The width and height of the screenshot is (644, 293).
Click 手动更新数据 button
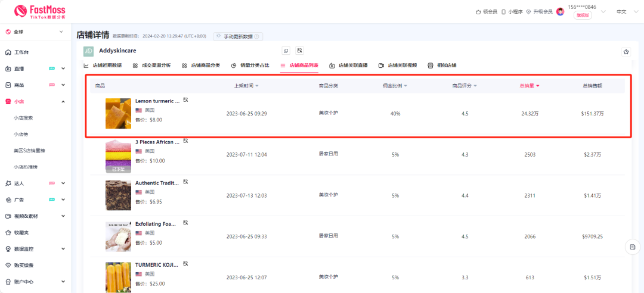pyautogui.click(x=238, y=36)
